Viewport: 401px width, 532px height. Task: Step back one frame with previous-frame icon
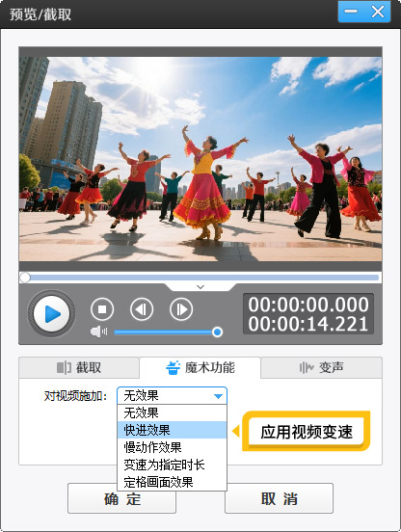pyautogui.click(x=142, y=309)
